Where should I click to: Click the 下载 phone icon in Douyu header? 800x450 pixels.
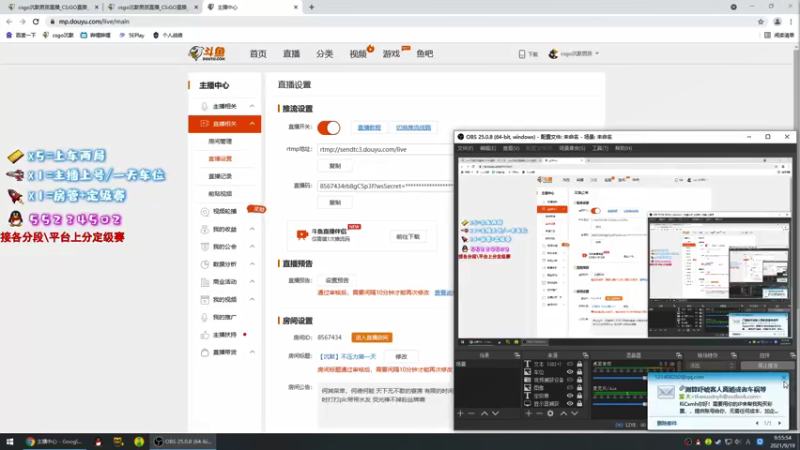521,54
